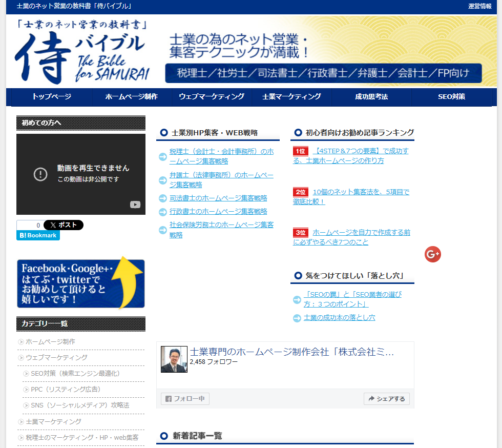The width and height of the screenshot is (502, 448).
Task: Click 2,458 フォロワー follower count text
Action: [x=214, y=362]
